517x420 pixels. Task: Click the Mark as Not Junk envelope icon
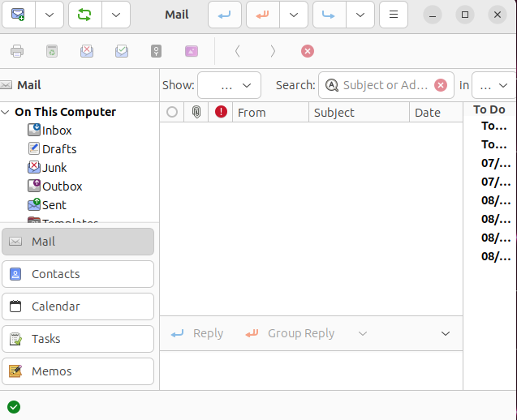tap(122, 51)
